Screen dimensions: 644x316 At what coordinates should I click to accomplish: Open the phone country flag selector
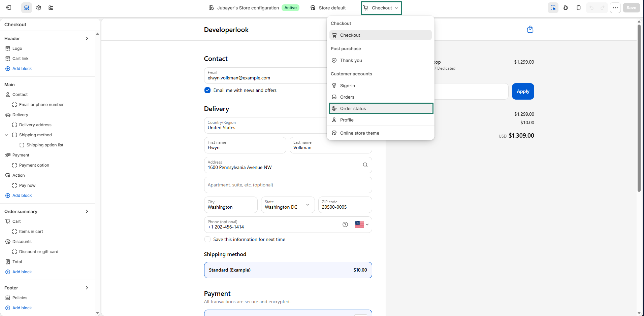click(362, 224)
